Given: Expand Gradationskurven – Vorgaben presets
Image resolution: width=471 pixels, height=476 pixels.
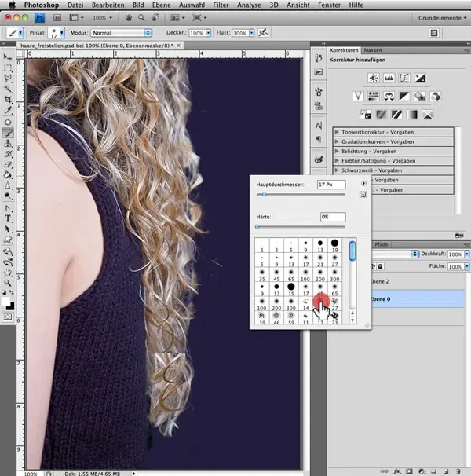Looking at the screenshot, I should point(336,141).
